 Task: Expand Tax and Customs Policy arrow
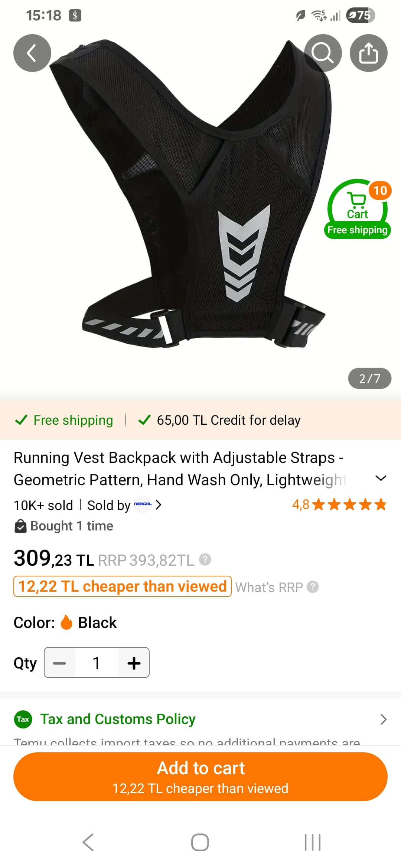click(383, 719)
